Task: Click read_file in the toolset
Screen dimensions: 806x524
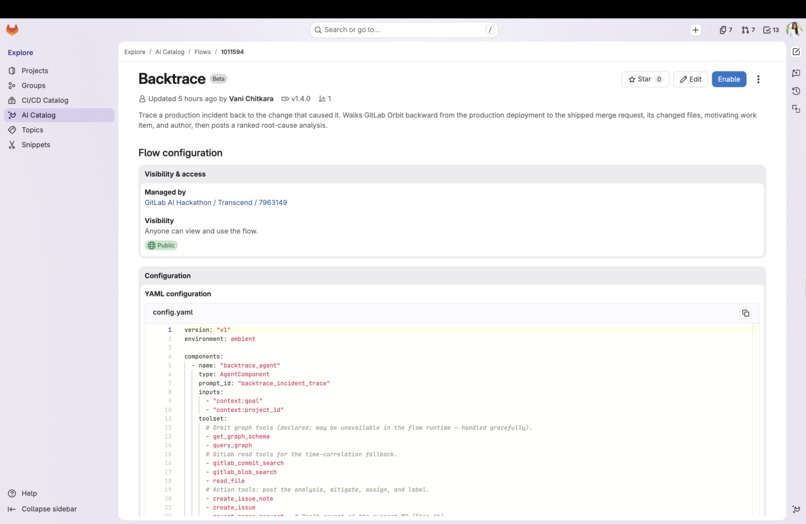Action: click(229, 481)
